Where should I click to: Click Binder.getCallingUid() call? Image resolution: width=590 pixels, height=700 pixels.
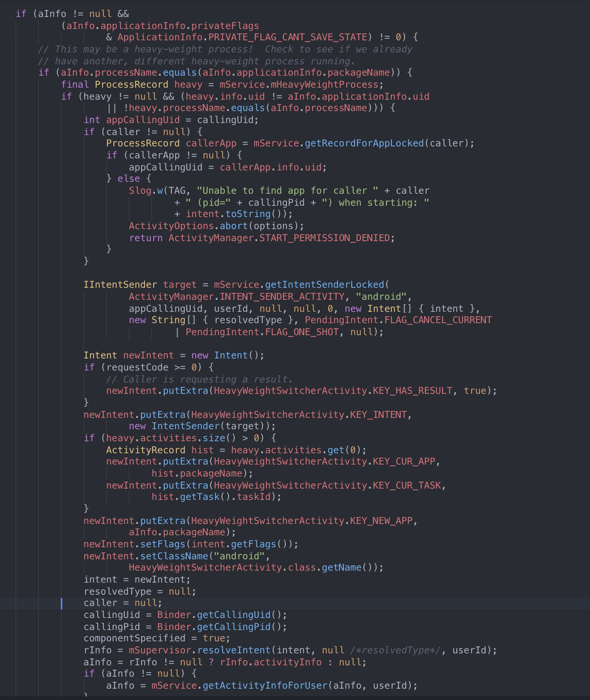coord(219,615)
